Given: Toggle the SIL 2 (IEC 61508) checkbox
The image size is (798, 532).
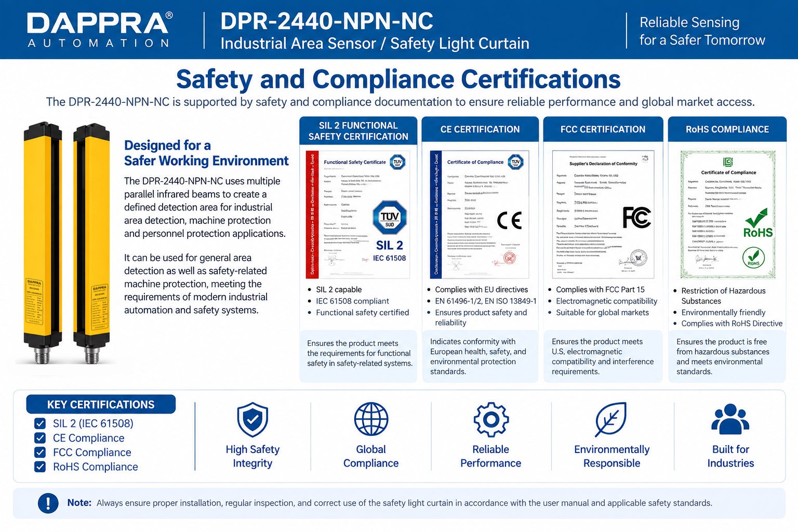Looking at the screenshot, I should 40,423.
